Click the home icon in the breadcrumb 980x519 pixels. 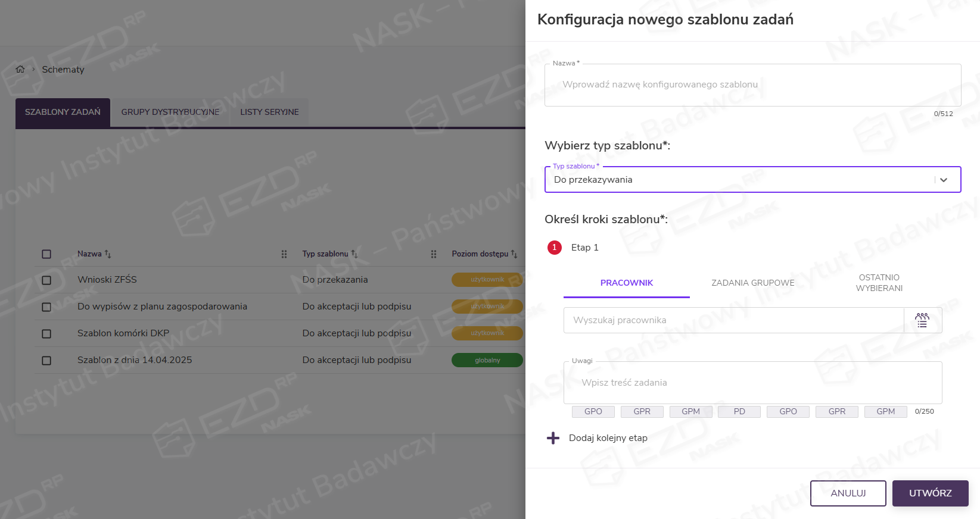pos(20,69)
